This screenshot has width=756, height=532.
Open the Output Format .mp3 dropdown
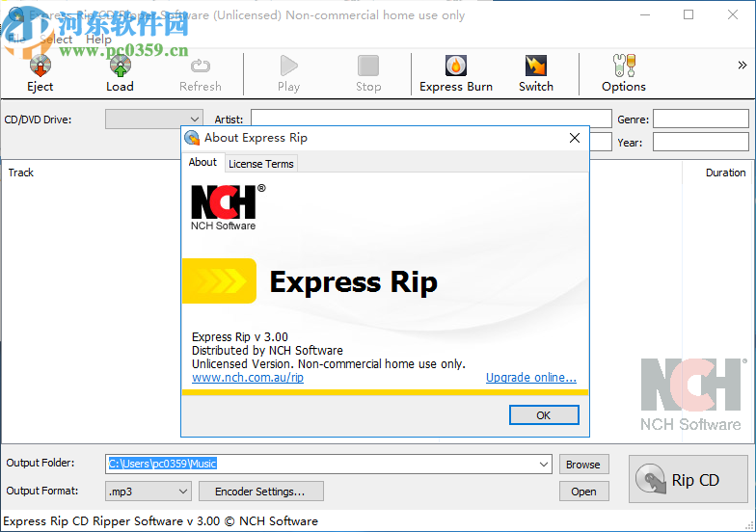point(148,492)
